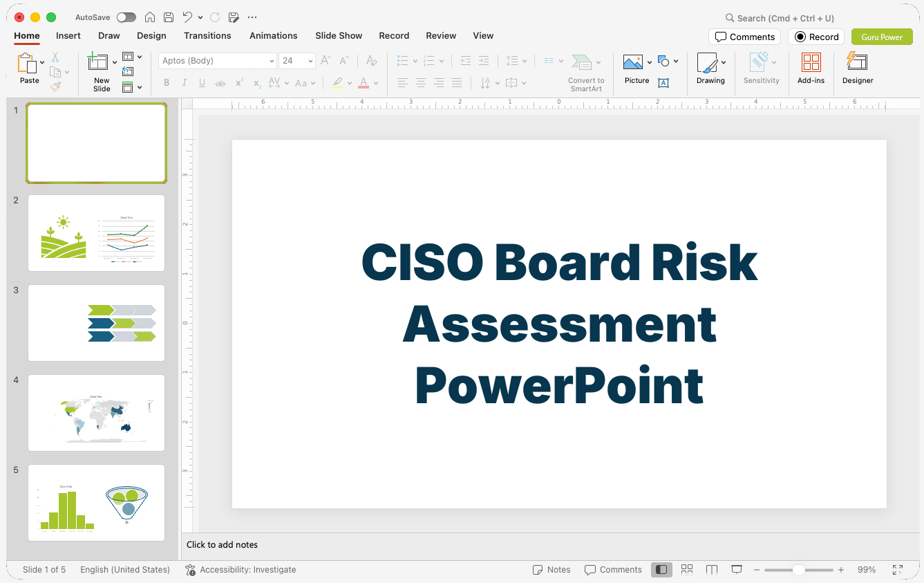
Task: Click the Record button at top right
Action: (816, 37)
